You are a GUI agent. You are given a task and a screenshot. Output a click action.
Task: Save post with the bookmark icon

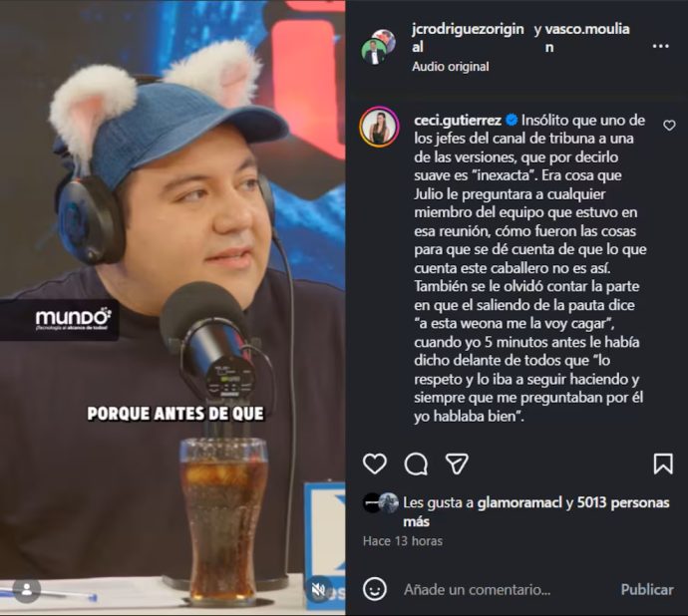point(662,463)
